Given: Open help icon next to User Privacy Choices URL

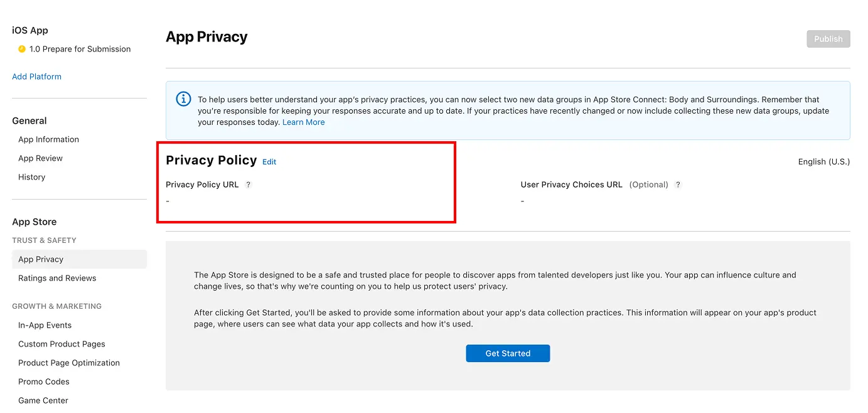Looking at the screenshot, I should point(678,185).
